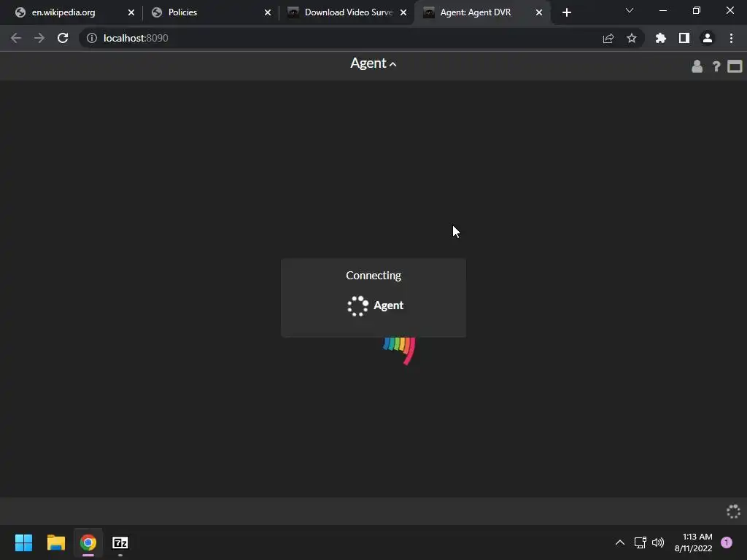
Task: Switch to the Download Video Surveillance tab
Action: [x=347, y=12]
